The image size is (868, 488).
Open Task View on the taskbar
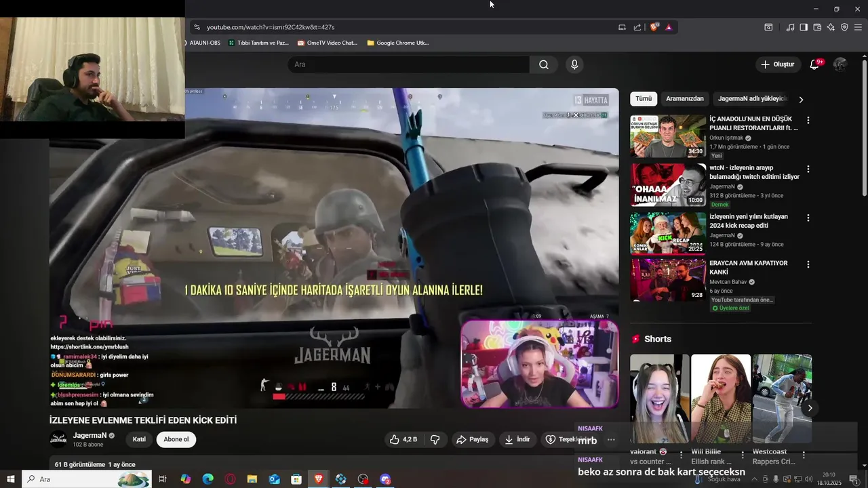(x=163, y=479)
